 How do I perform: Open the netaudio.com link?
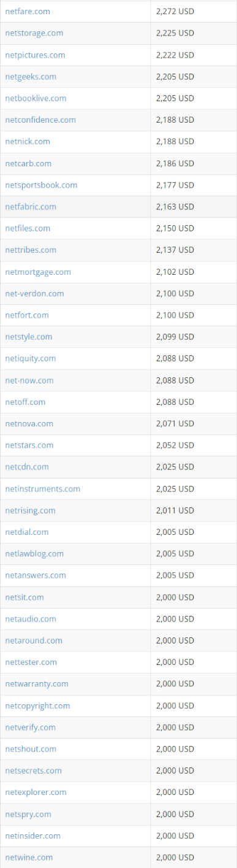(31, 619)
